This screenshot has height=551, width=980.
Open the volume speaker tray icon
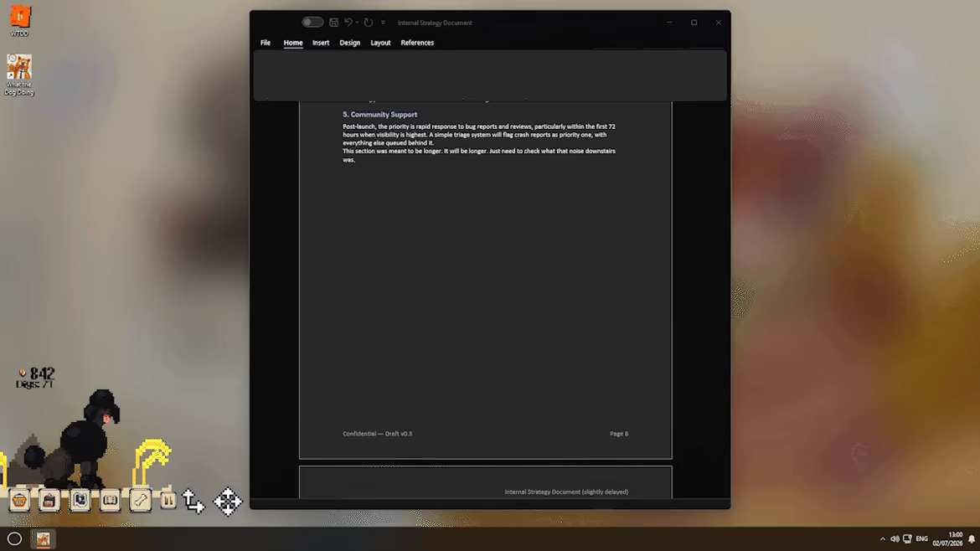895,539
